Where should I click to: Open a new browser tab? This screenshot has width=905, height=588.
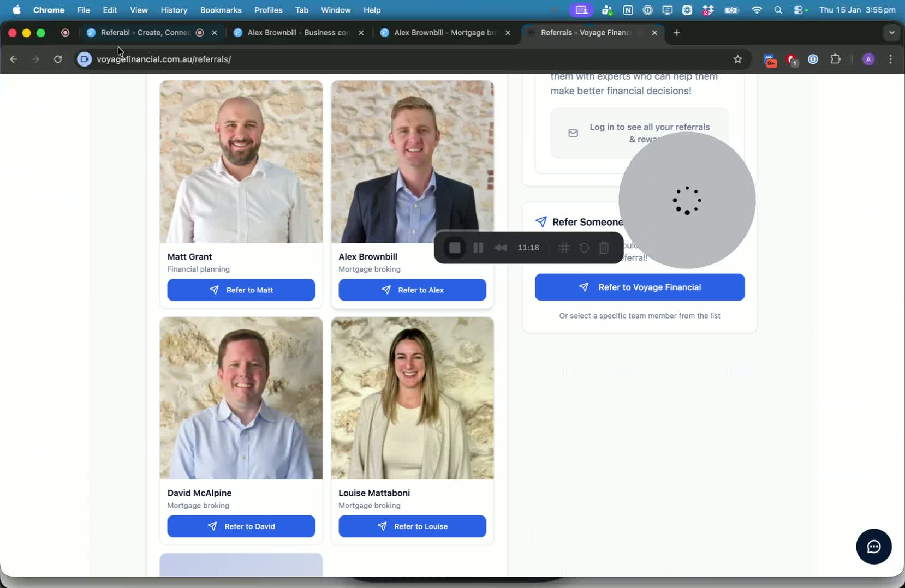[x=676, y=33]
